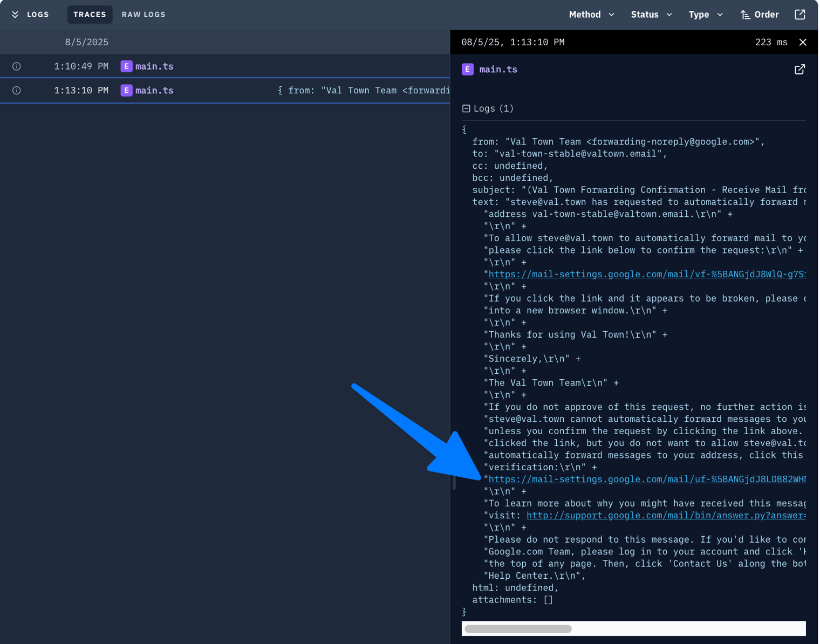This screenshot has width=820, height=644.
Task: Click the E badge in 1:10:49 PM row
Action: pos(126,66)
